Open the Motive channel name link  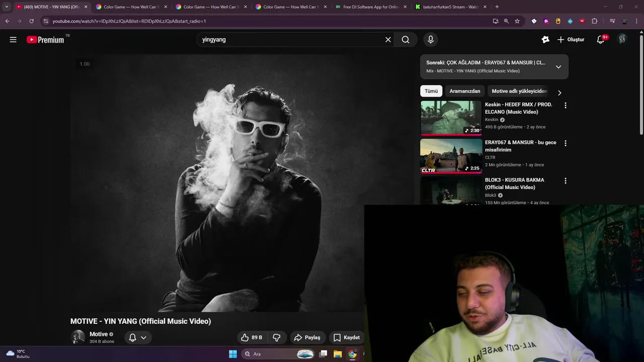coord(99,334)
